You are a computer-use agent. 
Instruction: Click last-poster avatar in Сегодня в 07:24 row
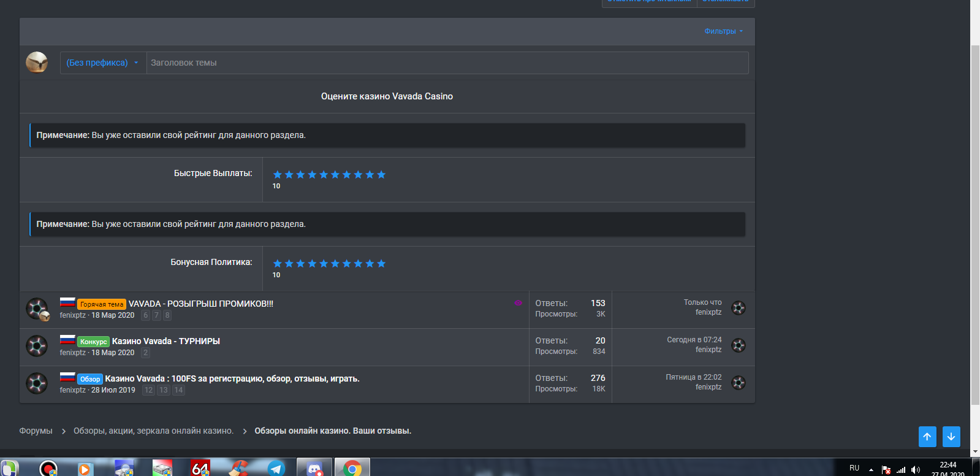click(x=739, y=345)
